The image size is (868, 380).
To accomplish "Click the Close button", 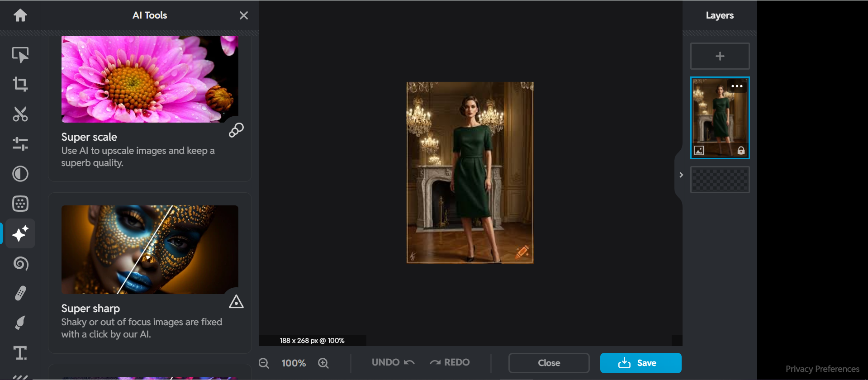I will click(x=549, y=363).
